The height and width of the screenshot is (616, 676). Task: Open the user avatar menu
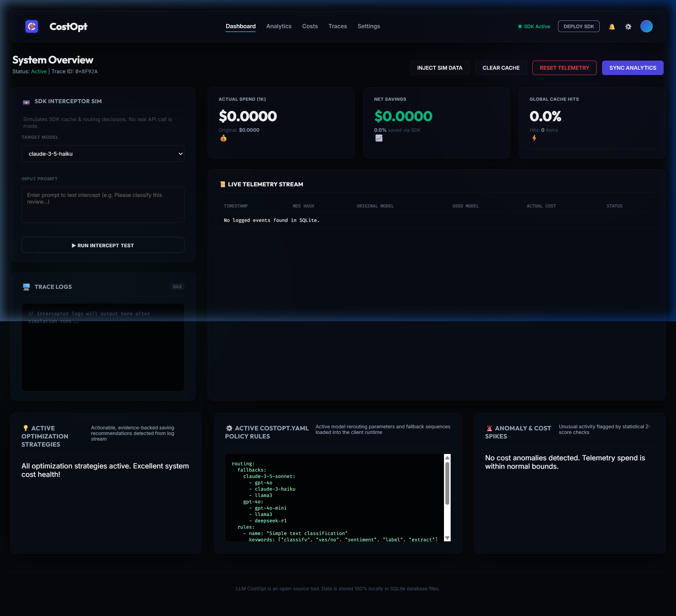tap(646, 26)
